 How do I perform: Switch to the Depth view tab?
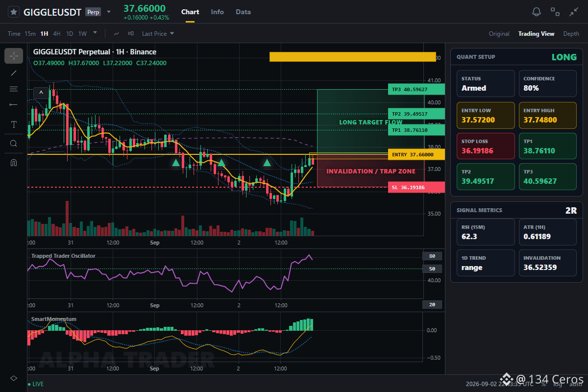571,34
